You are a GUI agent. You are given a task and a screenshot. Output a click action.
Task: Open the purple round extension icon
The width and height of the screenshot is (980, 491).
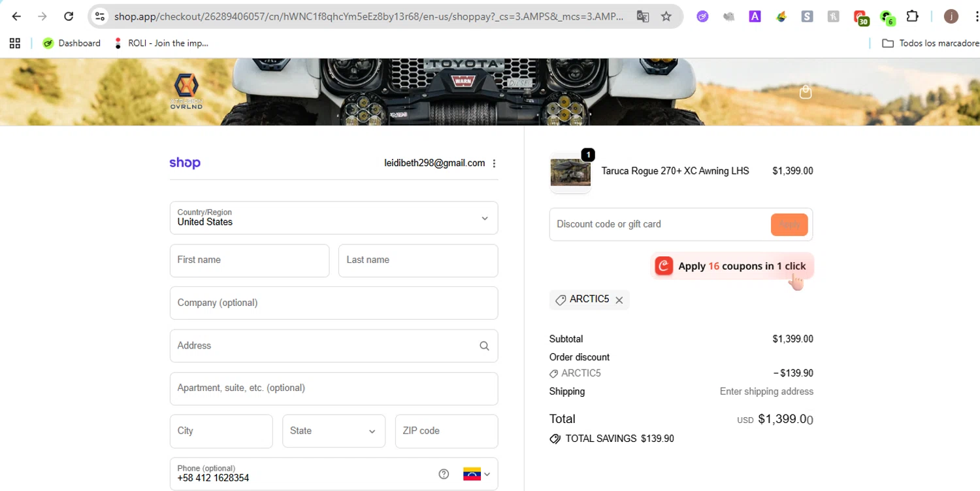pyautogui.click(x=702, y=16)
